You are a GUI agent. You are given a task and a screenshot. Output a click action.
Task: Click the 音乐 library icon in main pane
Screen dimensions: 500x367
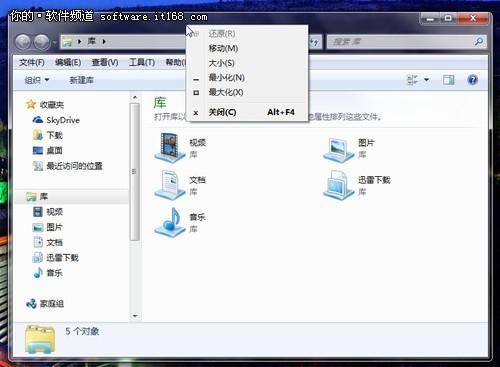click(170, 222)
